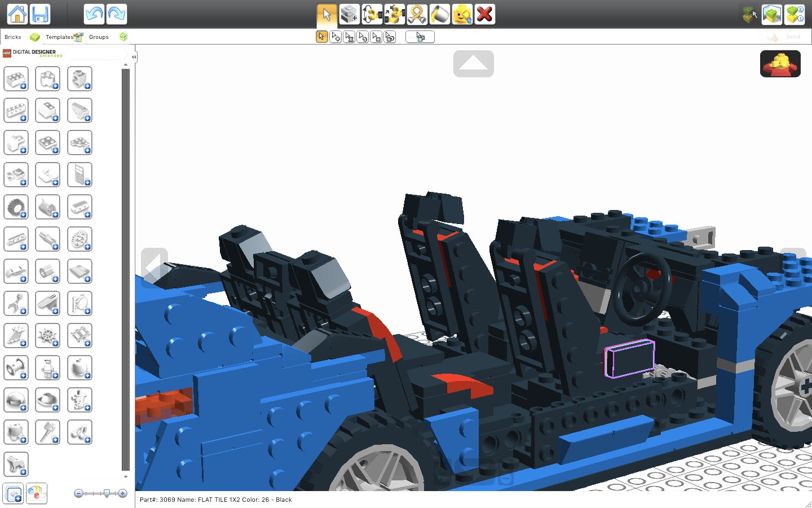Choose color selection sub-tool

click(x=363, y=37)
